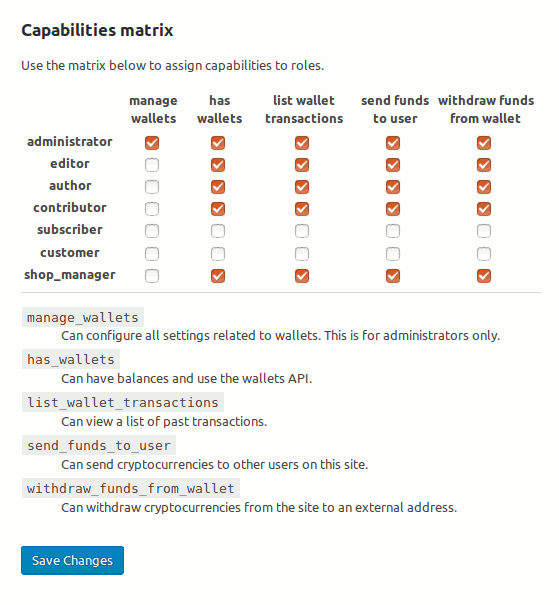This screenshot has width=559, height=605.
Task: Enable withdraw funds from wallet for subscriber
Action: 484,231
